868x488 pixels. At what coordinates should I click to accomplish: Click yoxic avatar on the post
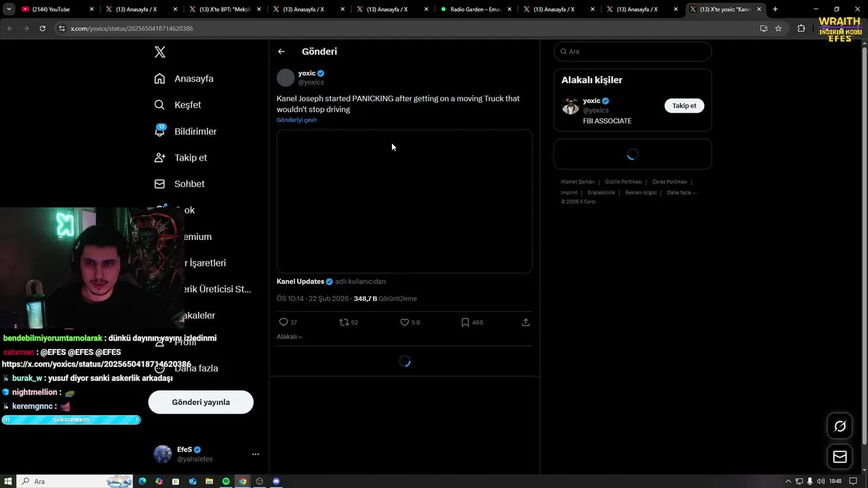click(285, 77)
